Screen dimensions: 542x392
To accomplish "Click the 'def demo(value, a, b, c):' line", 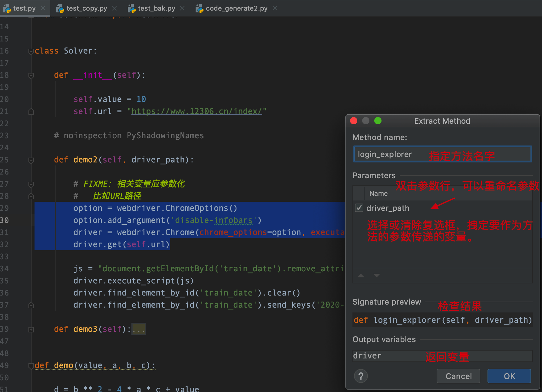I will (x=95, y=365).
